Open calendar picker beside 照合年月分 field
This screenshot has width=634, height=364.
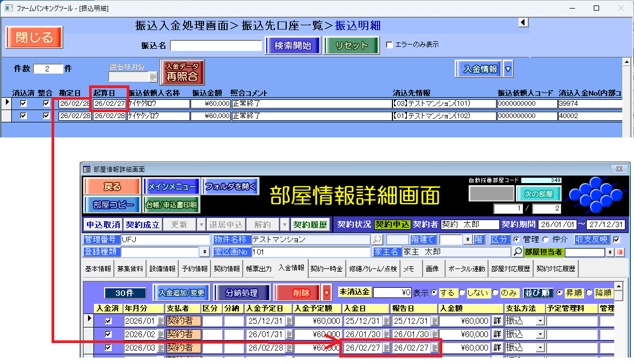pyautogui.click(x=153, y=76)
